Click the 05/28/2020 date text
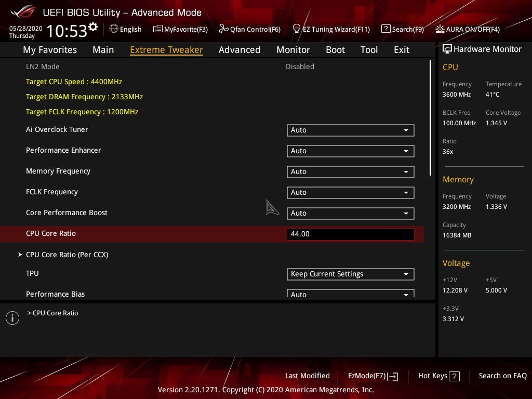 tap(26, 28)
